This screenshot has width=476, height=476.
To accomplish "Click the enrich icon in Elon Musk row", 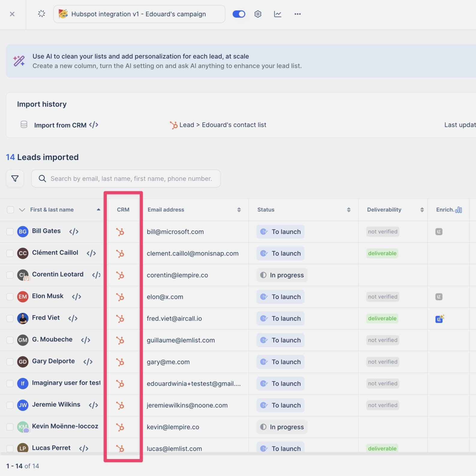I will (439, 297).
